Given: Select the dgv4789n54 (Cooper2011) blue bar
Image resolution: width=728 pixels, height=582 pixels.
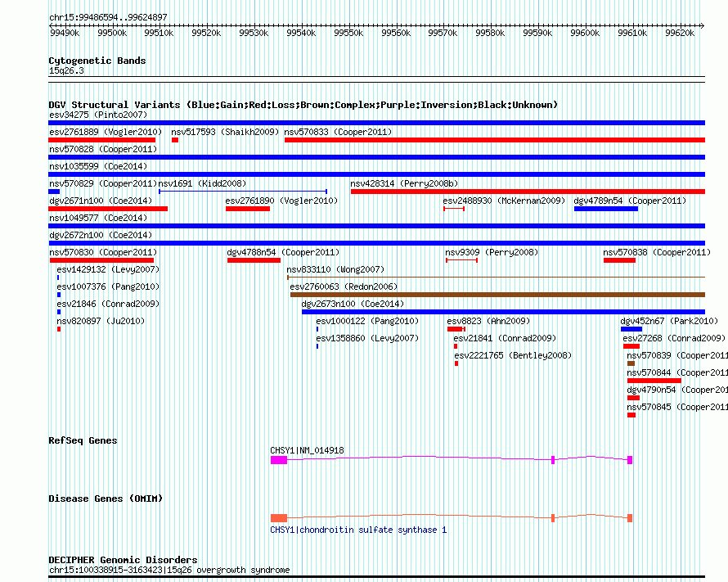Looking at the screenshot, I should 605,209.
